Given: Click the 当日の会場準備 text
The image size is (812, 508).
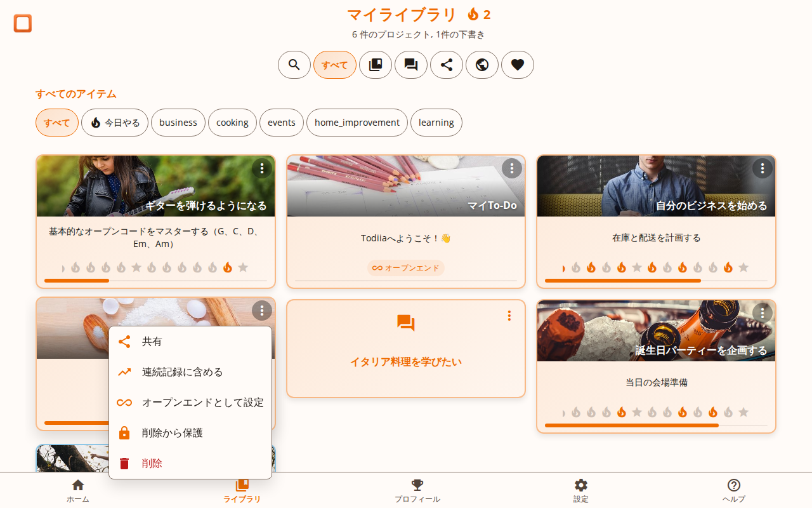Looking at the screenshot, I should pyautogui.click(x=656, y=382).
